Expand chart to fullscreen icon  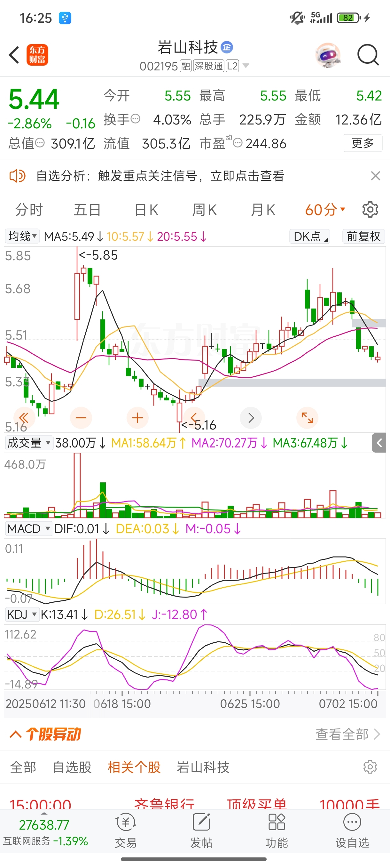307,418
